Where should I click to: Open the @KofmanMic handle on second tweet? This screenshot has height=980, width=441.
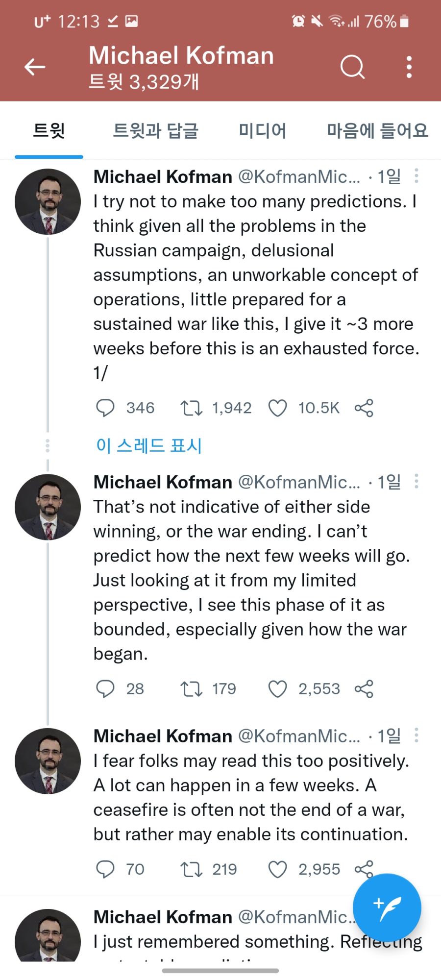[x=299, y=482]
